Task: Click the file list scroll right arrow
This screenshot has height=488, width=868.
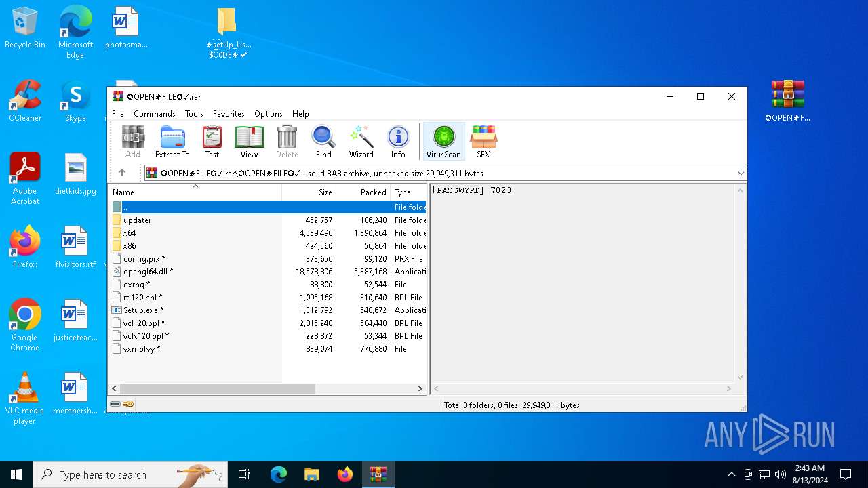Action: (420, 389)
